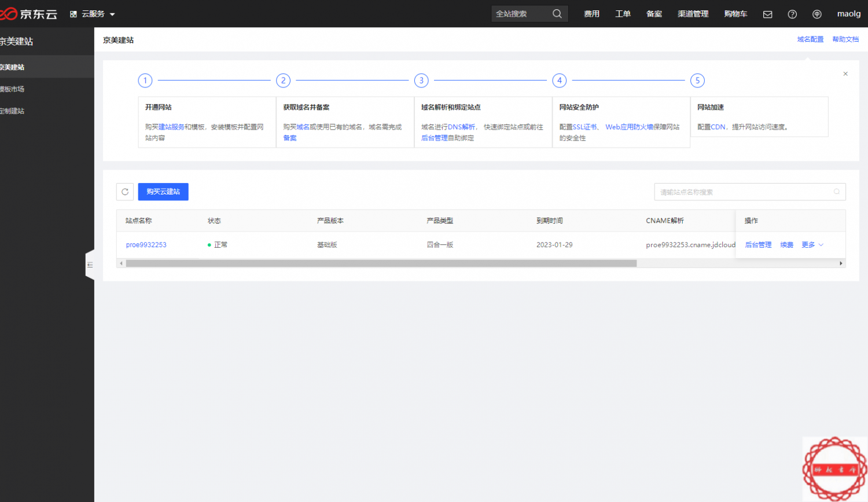Click the globe language icon

pos(817,14)
